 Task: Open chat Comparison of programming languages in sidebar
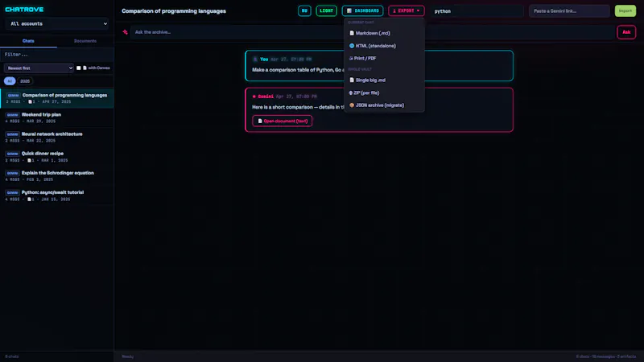(57, 98)
